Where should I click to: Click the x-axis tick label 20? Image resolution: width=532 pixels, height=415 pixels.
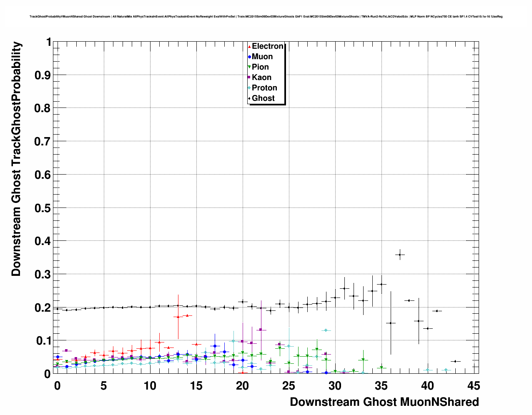click(242, 386)
